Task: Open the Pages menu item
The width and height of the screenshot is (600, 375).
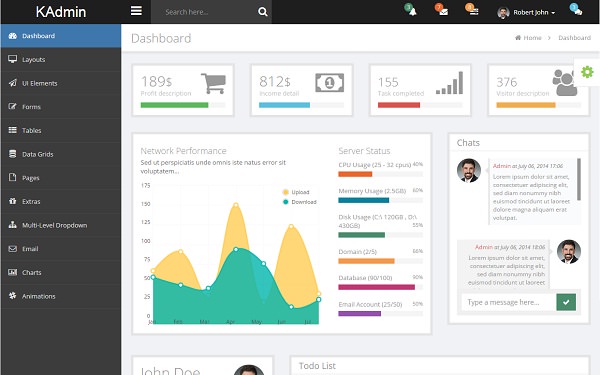Action: click(61, 178)
